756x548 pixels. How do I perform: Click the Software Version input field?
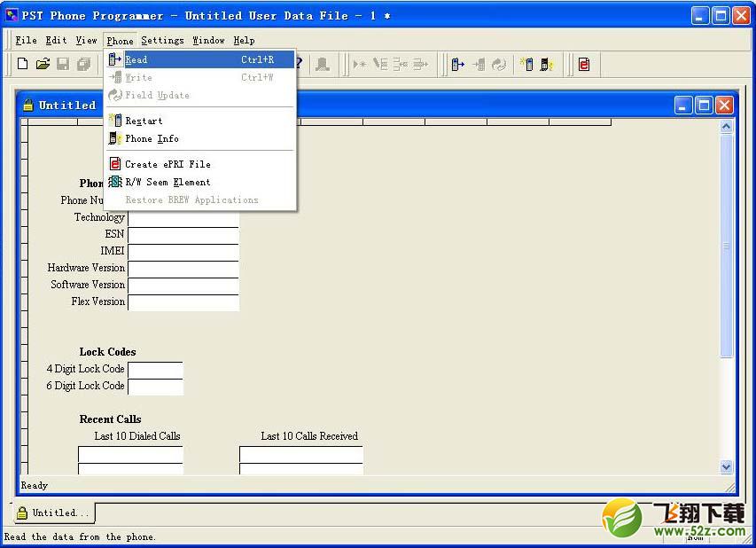point(183,286)
